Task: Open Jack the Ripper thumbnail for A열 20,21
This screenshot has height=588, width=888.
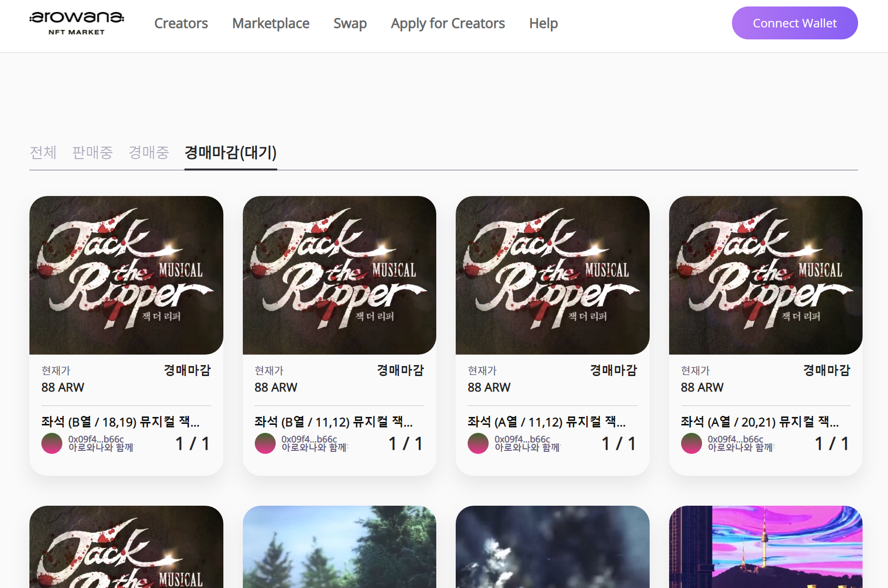Action: pyautogui.click(x=766, y=275)
